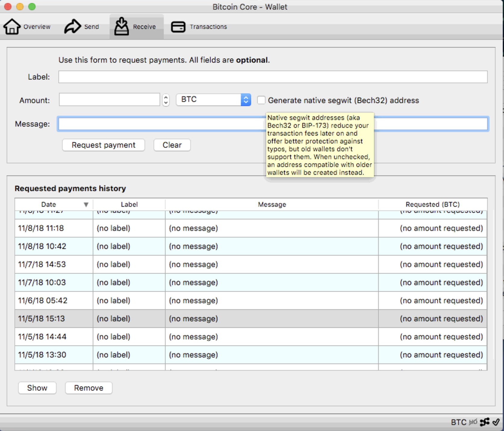Open the Transactions tab

[x=199, y=27]
